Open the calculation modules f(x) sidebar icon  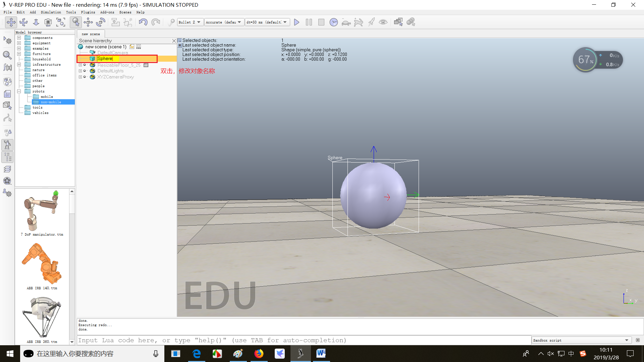point(7,67)
